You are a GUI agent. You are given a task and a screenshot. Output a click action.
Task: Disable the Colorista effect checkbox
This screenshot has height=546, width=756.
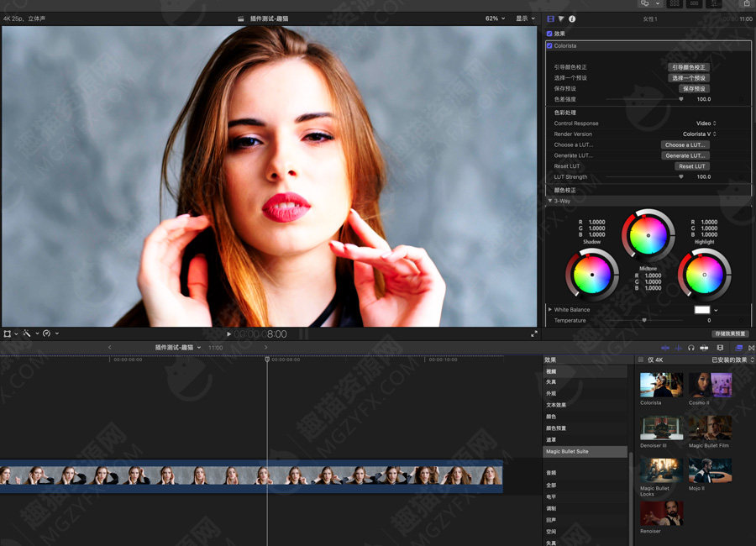[x=549, y=46]
